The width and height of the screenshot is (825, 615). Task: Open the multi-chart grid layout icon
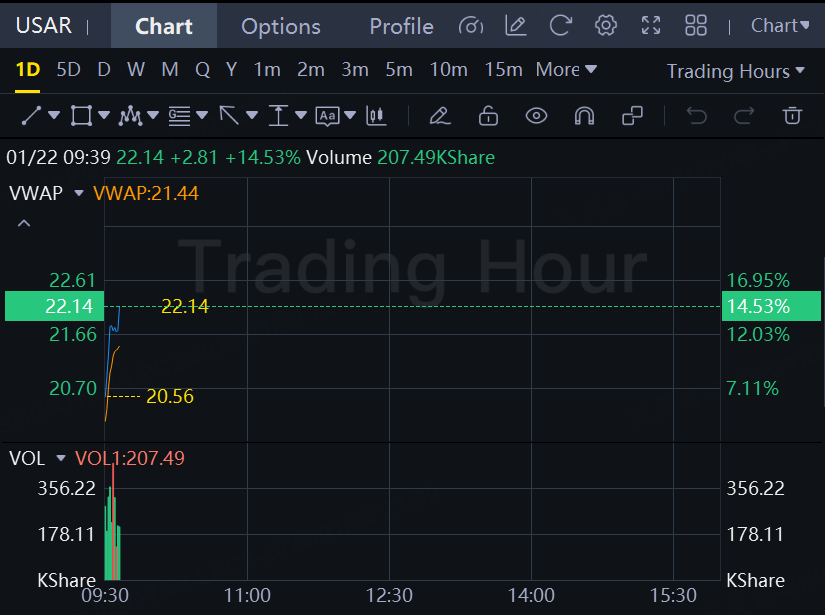coord(696,26)
